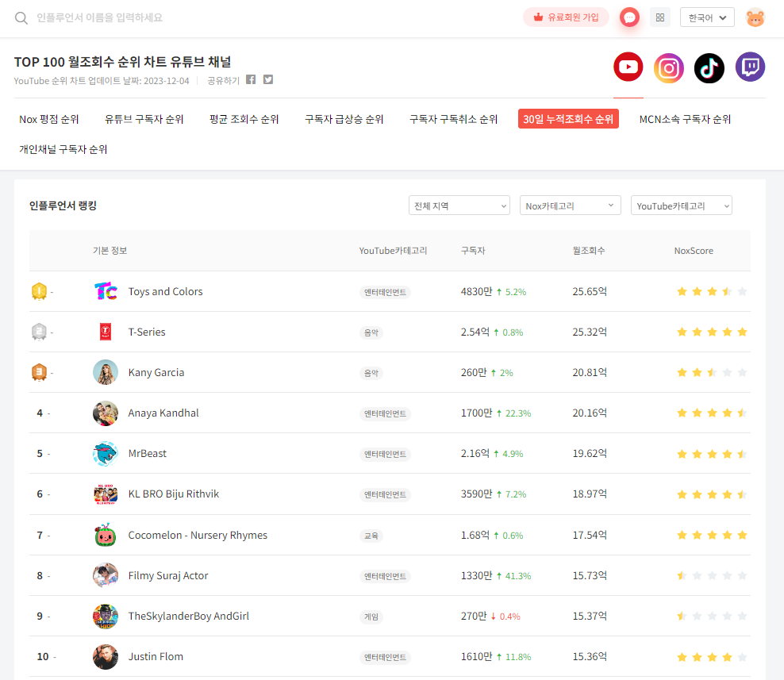Switch to 구독자 급상승 순위 tab
784x680 pixels.
[344, 119]
